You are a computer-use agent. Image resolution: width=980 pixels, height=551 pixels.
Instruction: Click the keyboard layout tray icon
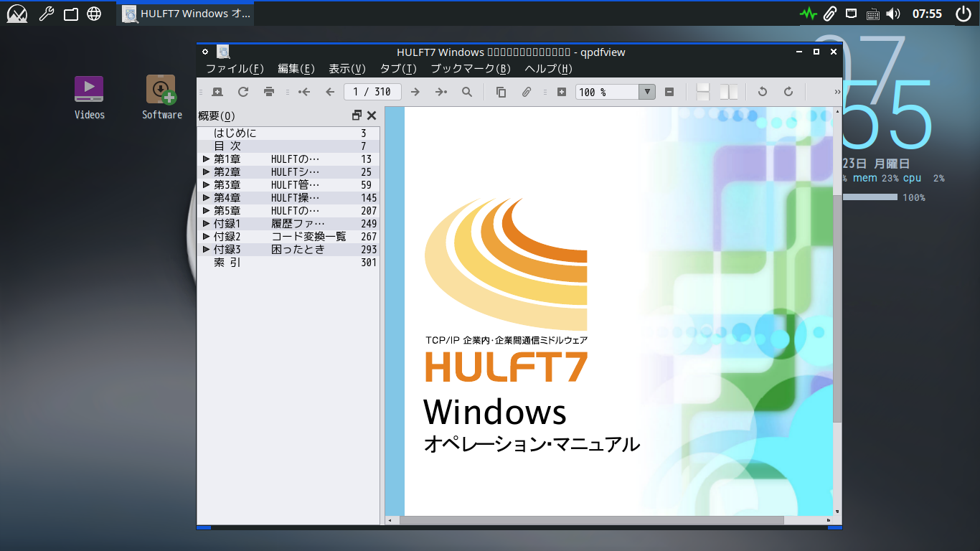click(873, 14)
